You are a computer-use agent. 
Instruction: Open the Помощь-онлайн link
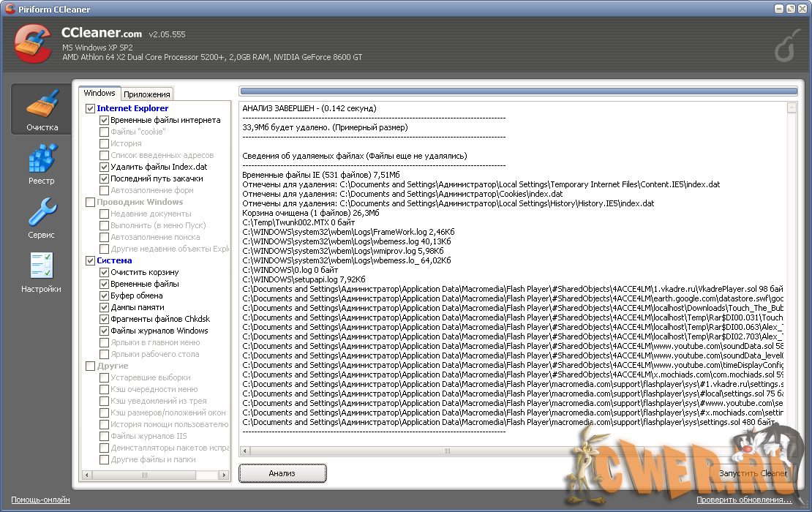(x=40, y=500)
